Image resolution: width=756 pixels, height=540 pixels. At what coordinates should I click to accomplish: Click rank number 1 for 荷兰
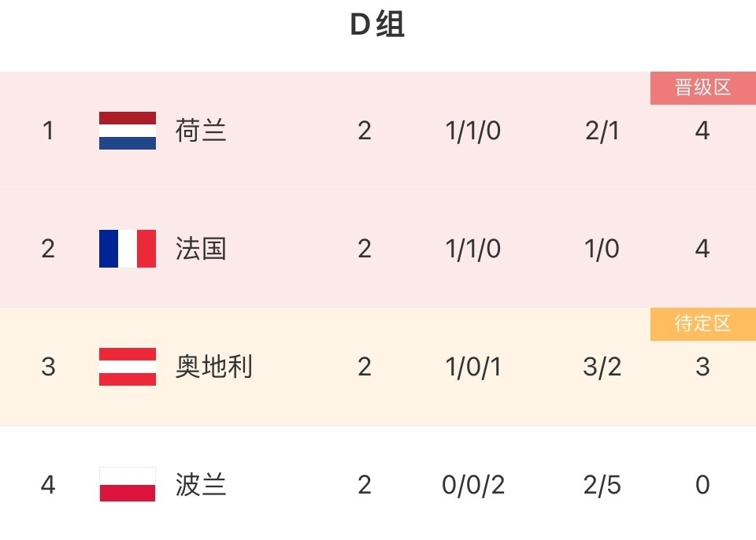coord(48,131)
